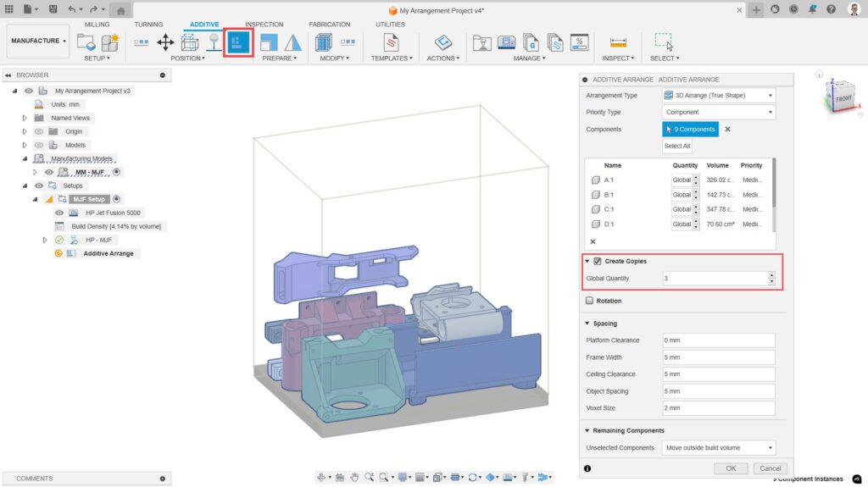The image size is (868, 487).
Task: Open the Arrangement Type dropdown
Action: 718,96
